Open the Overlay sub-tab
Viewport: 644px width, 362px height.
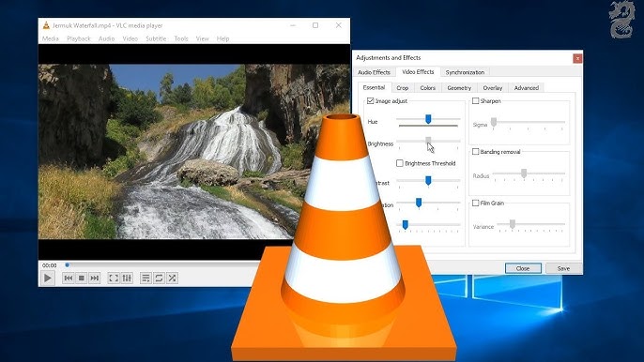click(x=493, y=88)
